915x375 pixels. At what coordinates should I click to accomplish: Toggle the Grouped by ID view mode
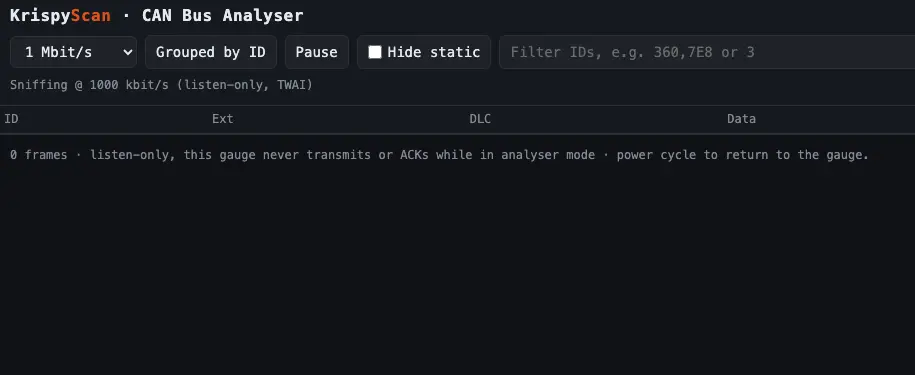pyautogui.click(x=211, y=52)
